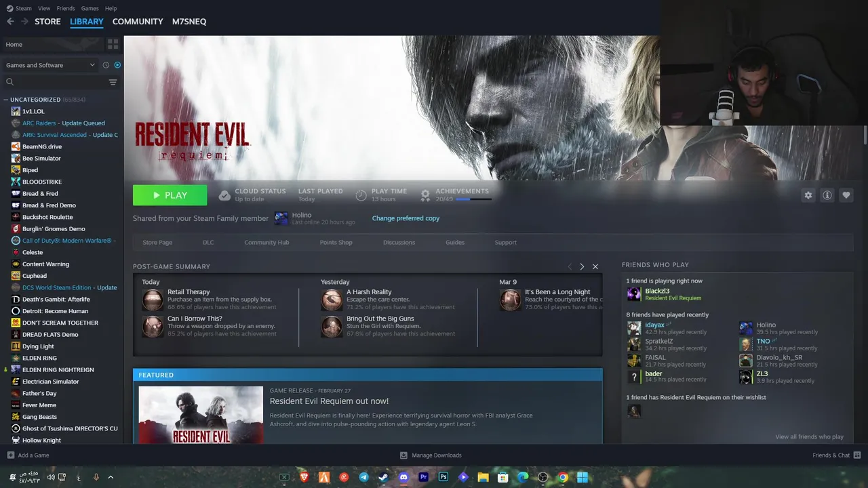Open the Support tab
Screen dimensions: 868x488
(505, 243)
